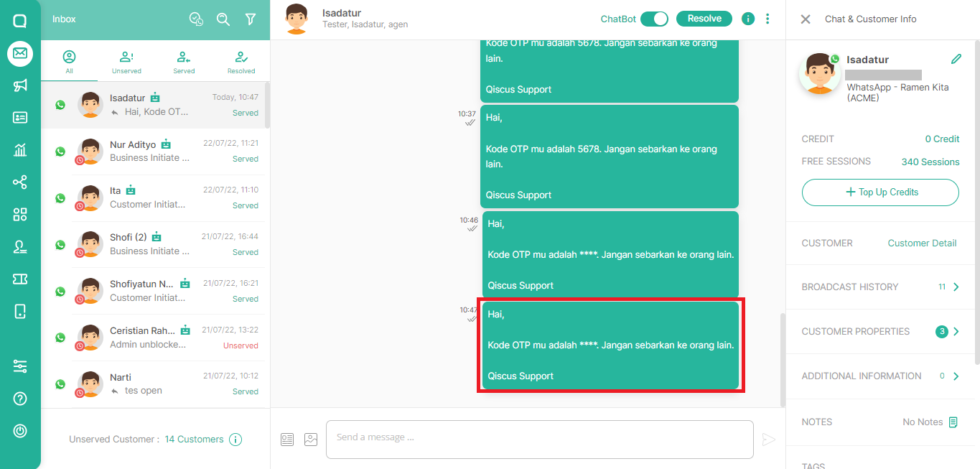Open the Customer Detail link
Viewport: 980px width, 469px height.
click(922, 243)
